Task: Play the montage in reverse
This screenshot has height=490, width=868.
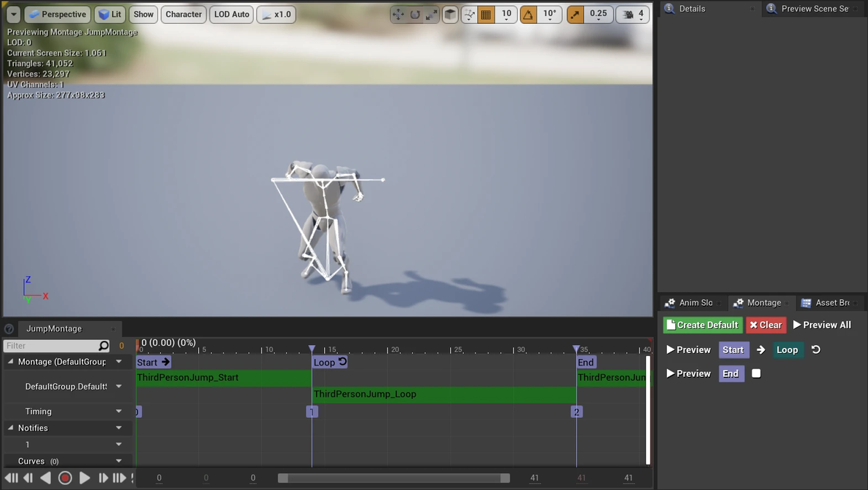Action: point(46,478)
